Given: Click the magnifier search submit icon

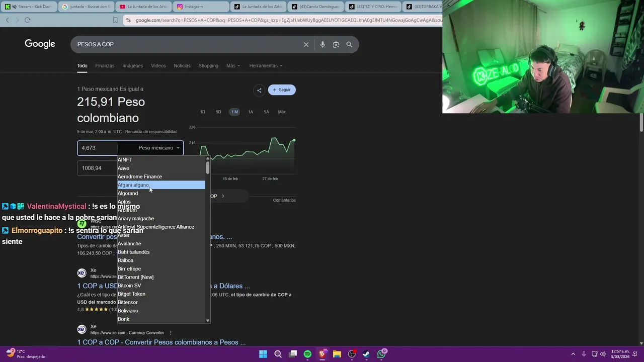Looking at the screenshot, I should click(349, 44).
